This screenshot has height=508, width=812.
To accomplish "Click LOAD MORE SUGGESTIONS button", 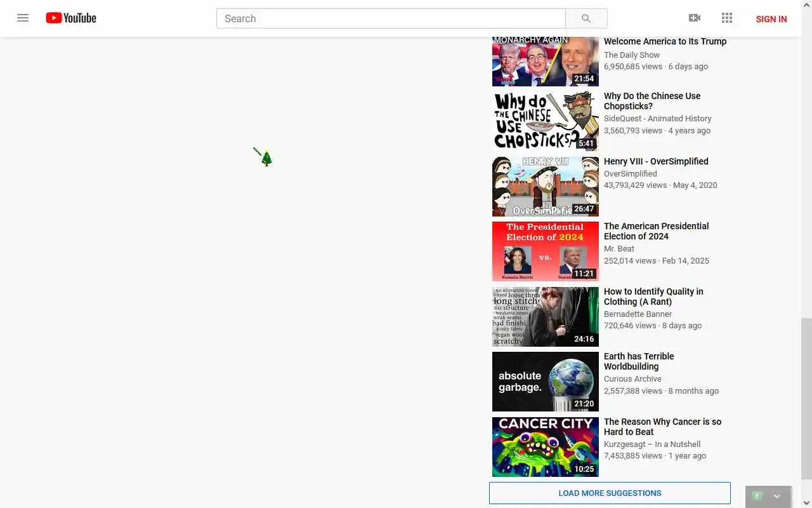I will pos(610,493).
